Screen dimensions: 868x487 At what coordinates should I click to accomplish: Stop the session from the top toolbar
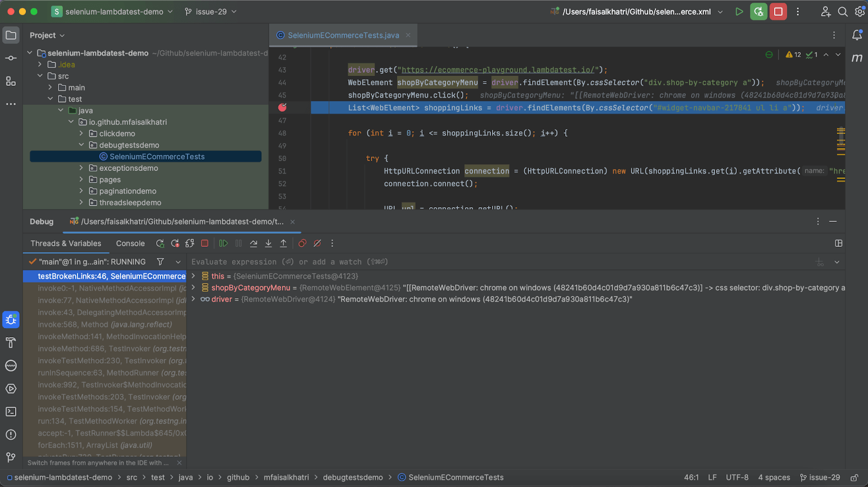coord(778,11)
